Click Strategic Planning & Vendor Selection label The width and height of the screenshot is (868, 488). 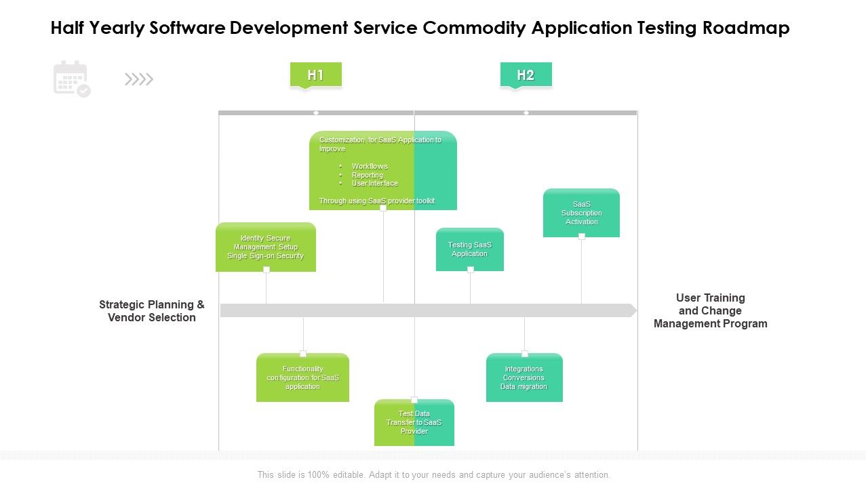(152, 311)
